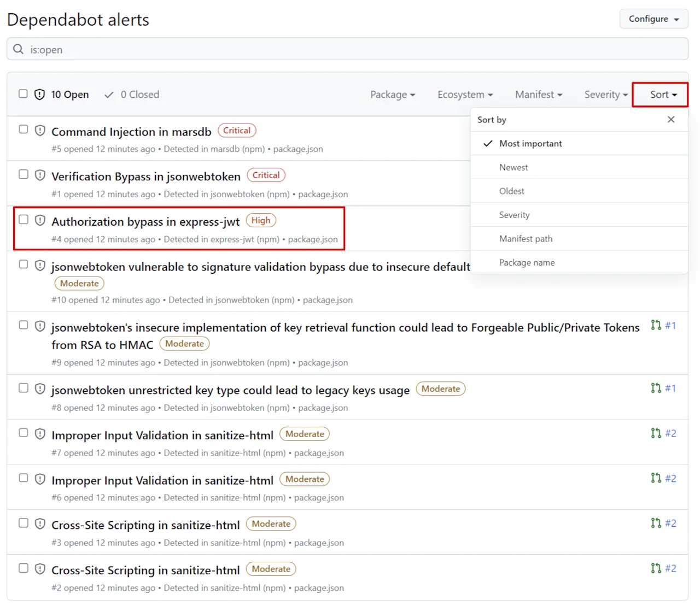Select Newest in the Sort by menu
The width and height of the screenshot is (700, 606).
click(514, 167)
